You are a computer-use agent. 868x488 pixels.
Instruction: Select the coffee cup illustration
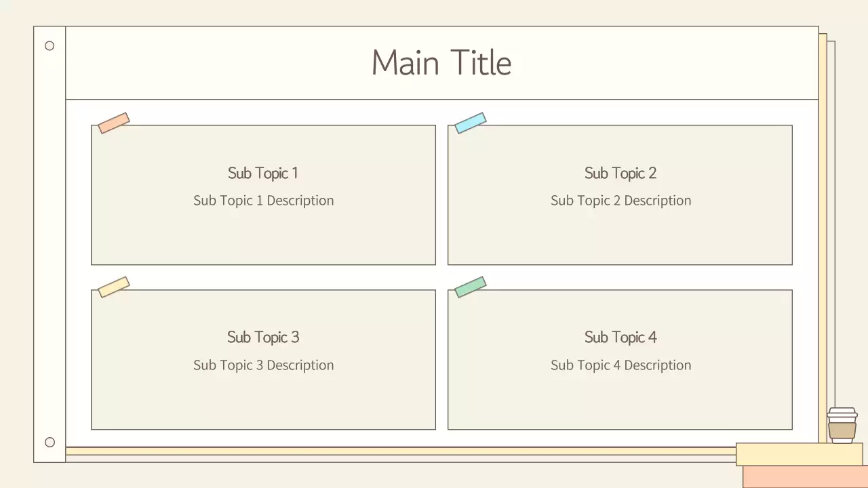click(842, 425)
